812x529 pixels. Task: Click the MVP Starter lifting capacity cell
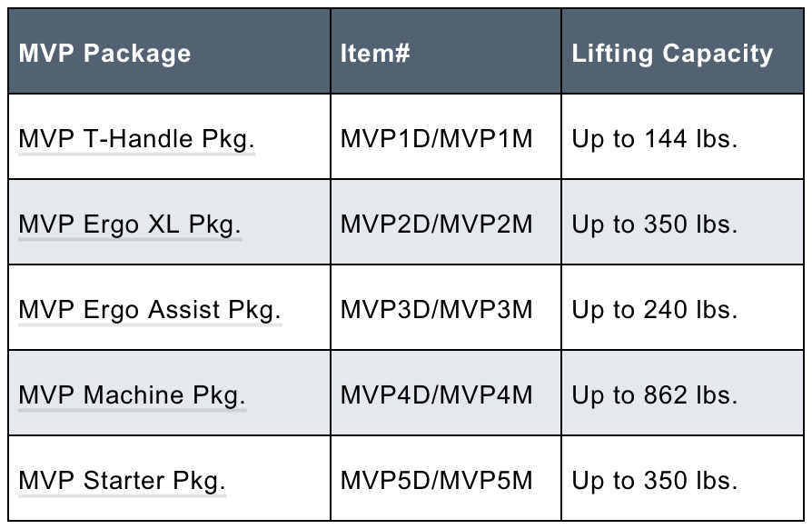click(654, 480)
